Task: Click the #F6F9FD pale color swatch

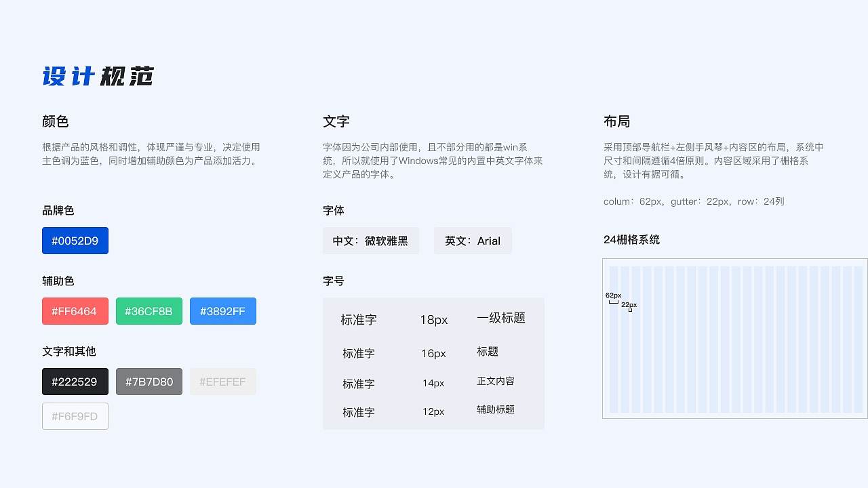Action: click(75, 416)
